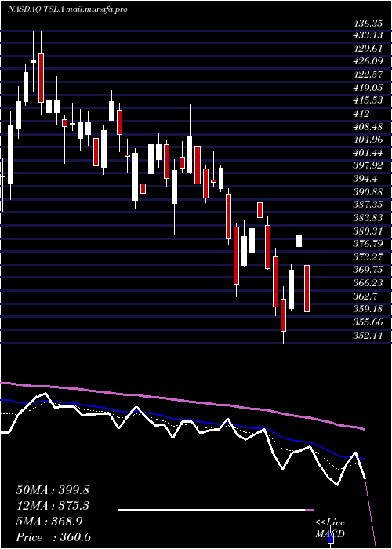Click the 429.61 price level label

tap(368, 49)
